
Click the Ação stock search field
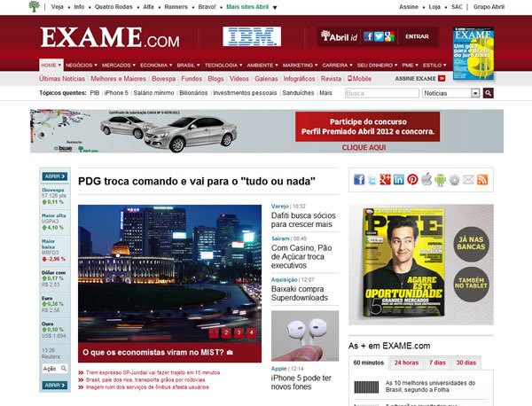tap(55, 369)
